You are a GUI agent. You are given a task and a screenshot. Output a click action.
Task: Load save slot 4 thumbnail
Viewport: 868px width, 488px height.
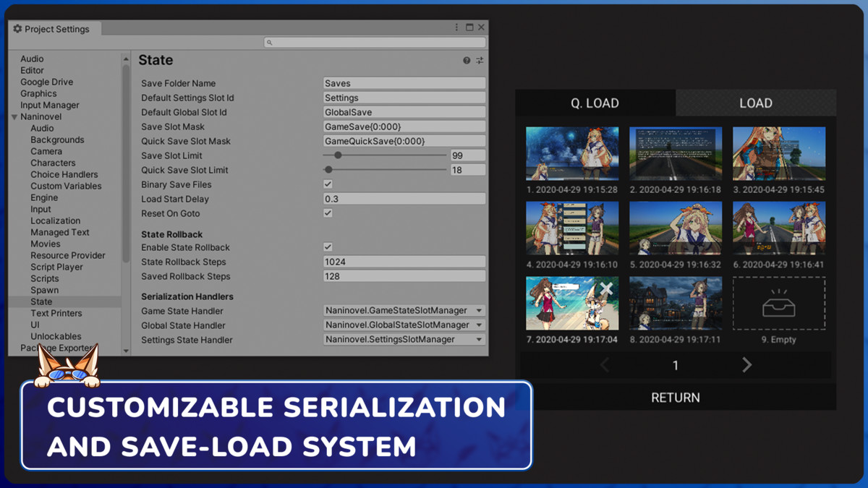[572, 228]
